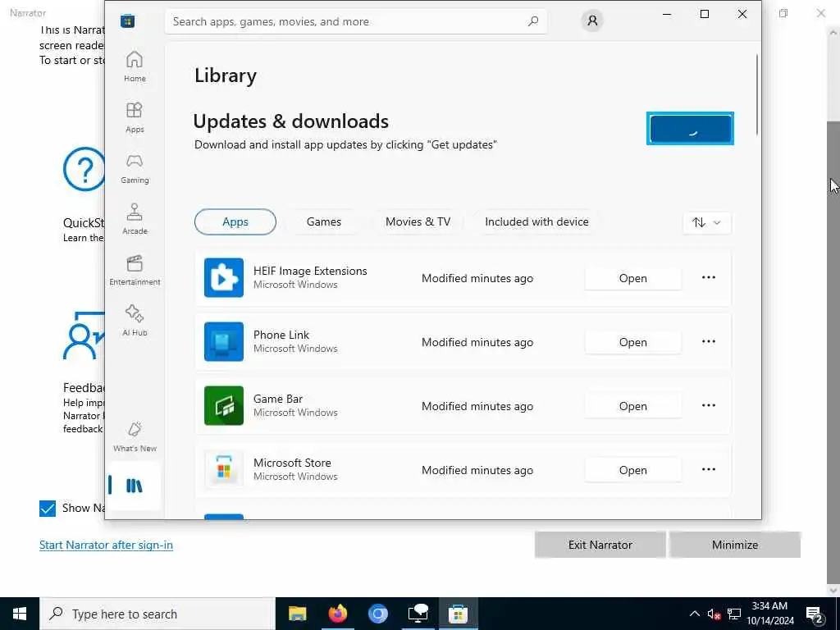This screenshot has height=630, width=840.
Task: Click Minimize button in Narrator window
Action: [x=734, y=545]
